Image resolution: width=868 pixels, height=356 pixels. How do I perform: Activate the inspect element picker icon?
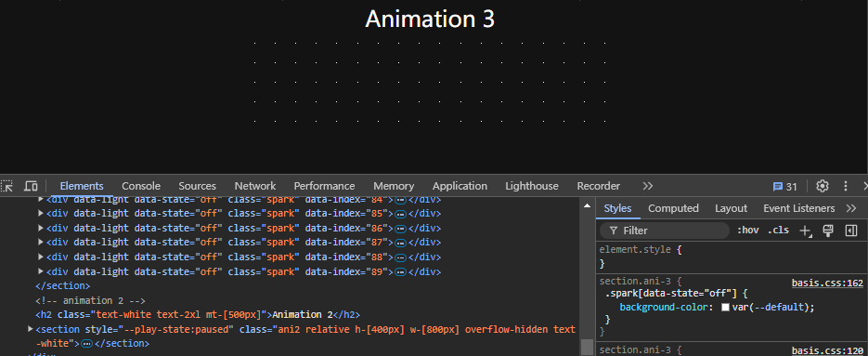tap(6, 186)
